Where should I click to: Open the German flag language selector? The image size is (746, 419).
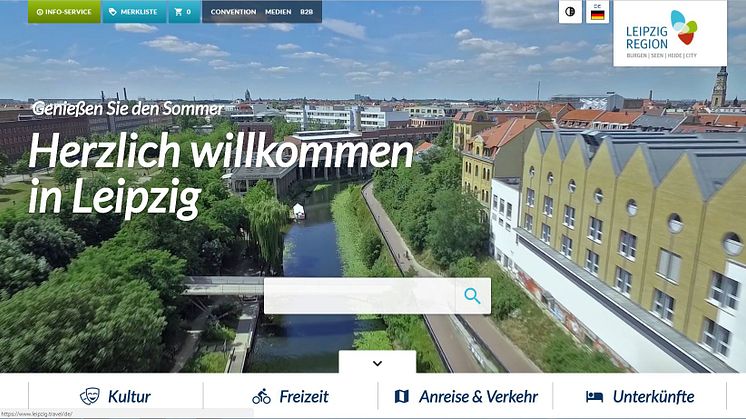tap(597, 12)
